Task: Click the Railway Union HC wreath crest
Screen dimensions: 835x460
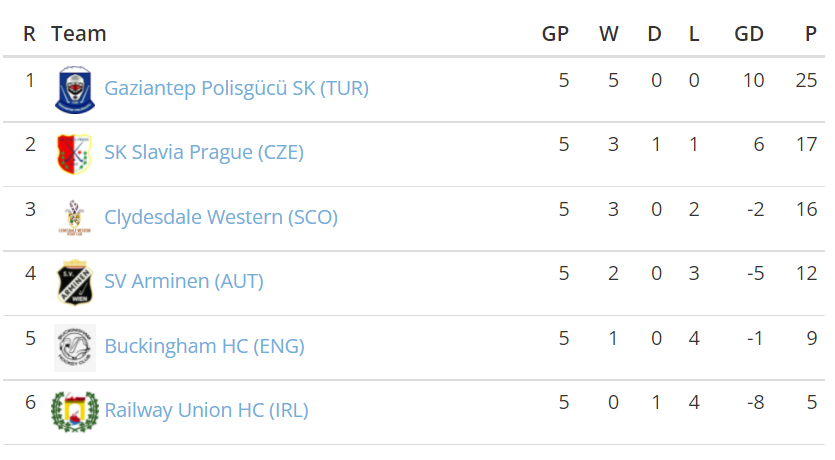Action: coord(75,411)
